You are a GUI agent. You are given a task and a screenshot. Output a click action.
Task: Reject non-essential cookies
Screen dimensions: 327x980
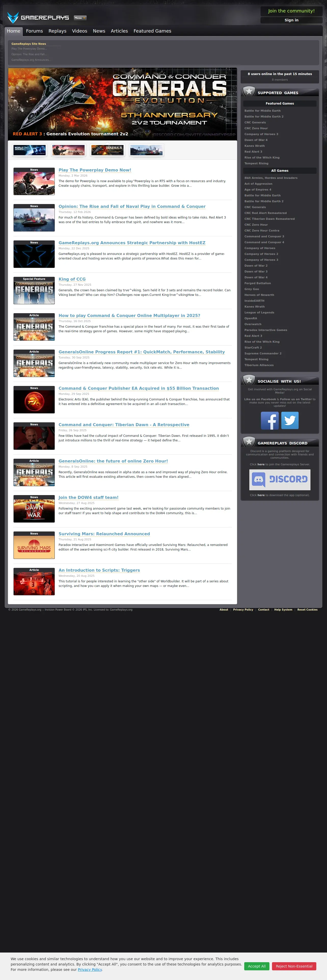pos(294,966)
